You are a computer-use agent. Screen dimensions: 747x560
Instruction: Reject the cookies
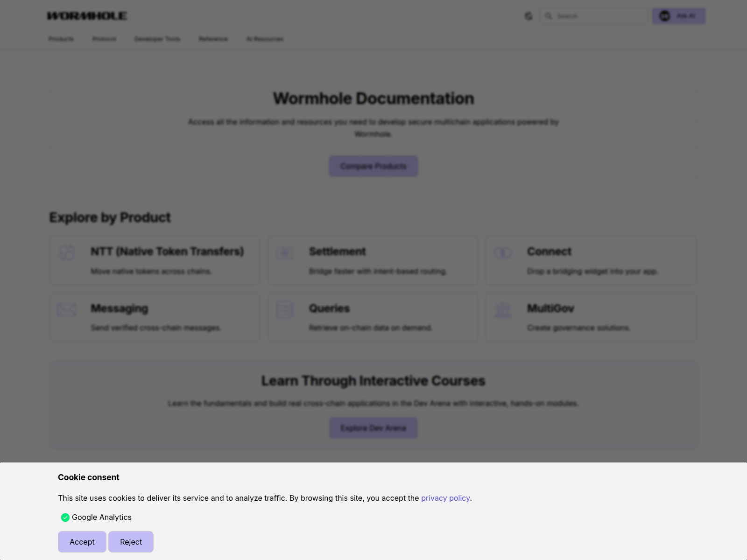tap(131, 542)
